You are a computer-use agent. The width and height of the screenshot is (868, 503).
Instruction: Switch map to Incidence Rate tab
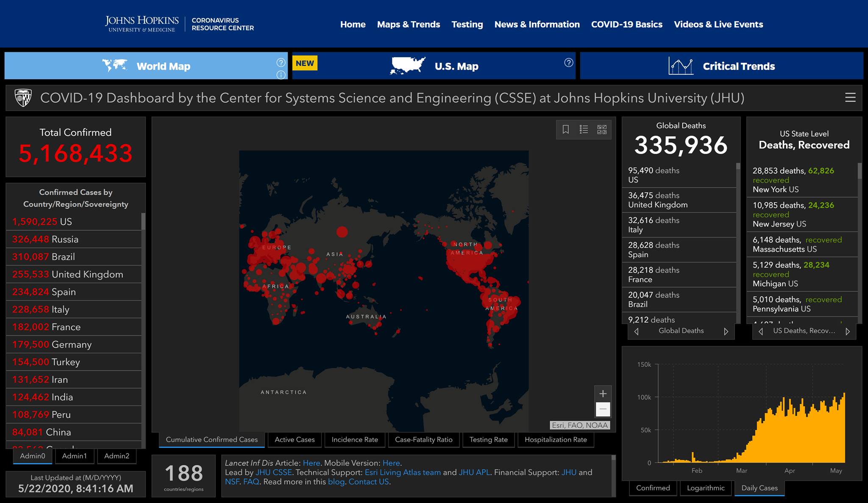click(355, 440)
